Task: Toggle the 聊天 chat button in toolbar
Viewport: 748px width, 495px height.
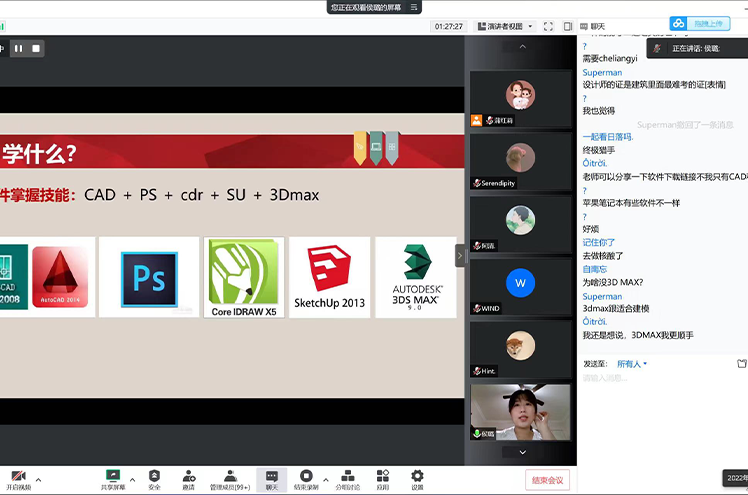Action: pyautogui.click(x=272, y=480)
